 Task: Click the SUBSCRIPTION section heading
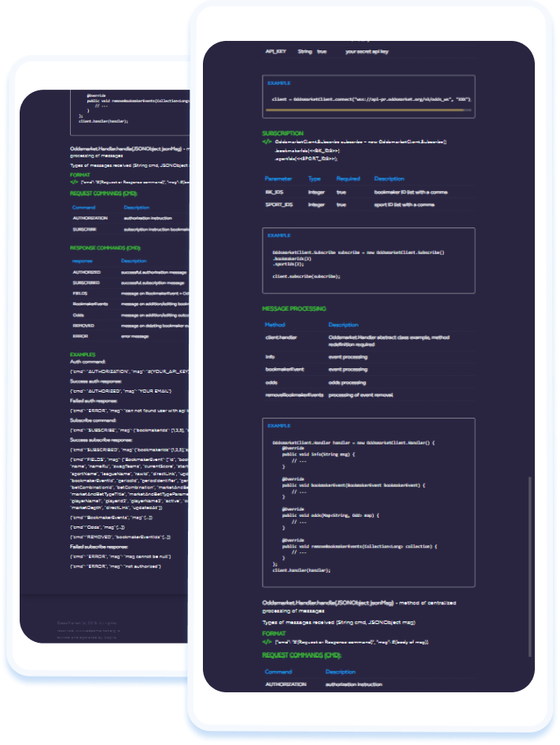(282, 133)
